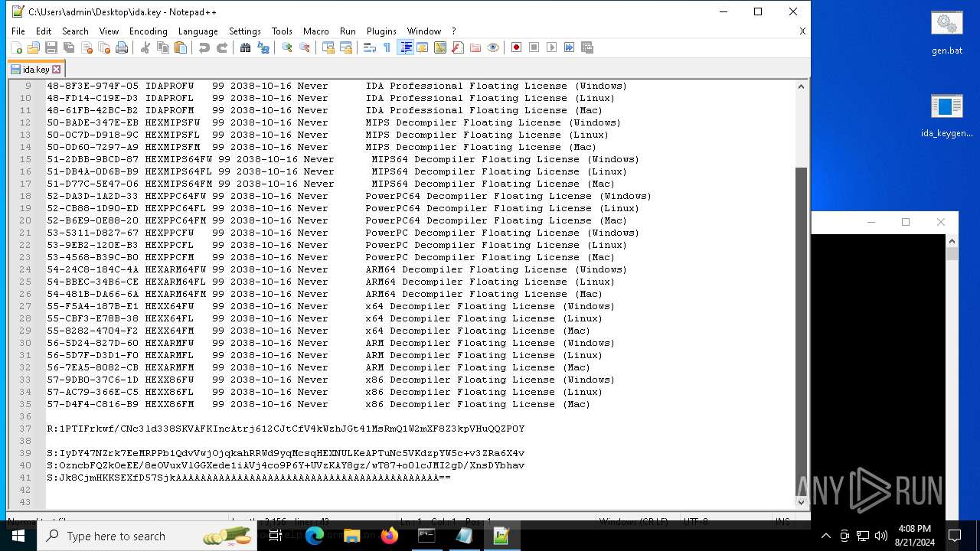Click the taskbar search box
This screenshot has height=551, width=980.
coord(145,536)
